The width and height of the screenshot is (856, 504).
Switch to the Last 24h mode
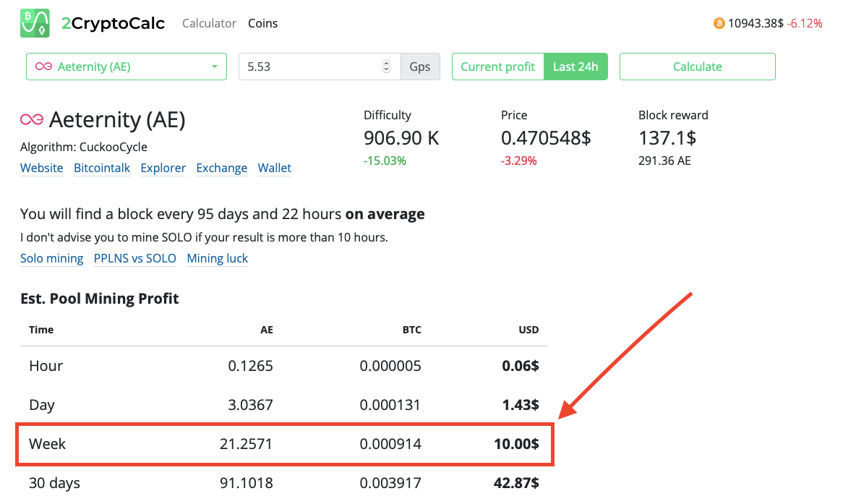tap(575, 67)
